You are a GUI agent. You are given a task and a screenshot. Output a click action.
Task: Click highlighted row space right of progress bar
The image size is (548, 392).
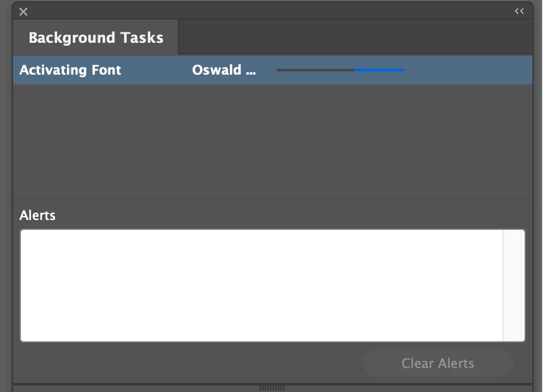click(x=468, y=70)
